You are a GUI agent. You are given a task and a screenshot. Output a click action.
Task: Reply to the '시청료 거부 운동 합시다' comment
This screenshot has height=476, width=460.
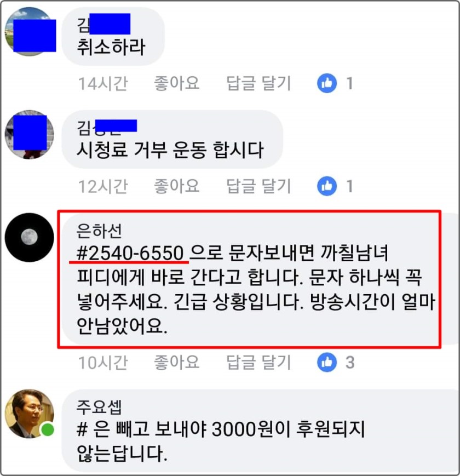[258, 186]
